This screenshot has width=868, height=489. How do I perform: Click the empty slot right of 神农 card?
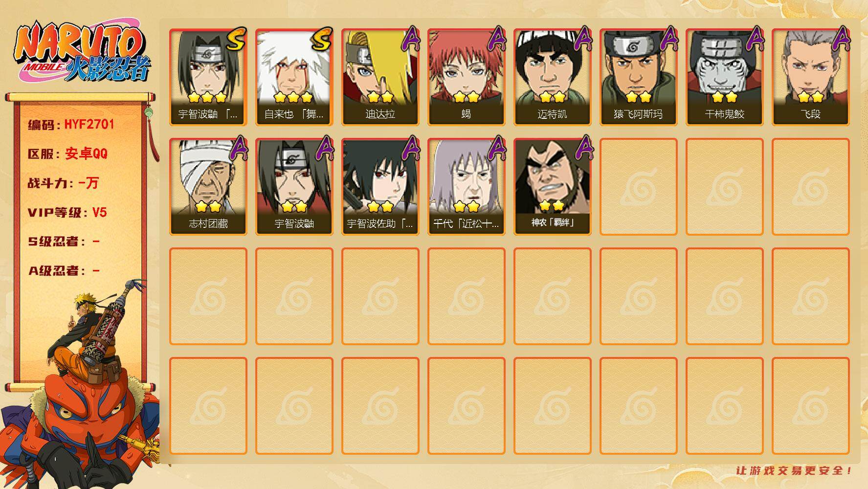(638, 187)
